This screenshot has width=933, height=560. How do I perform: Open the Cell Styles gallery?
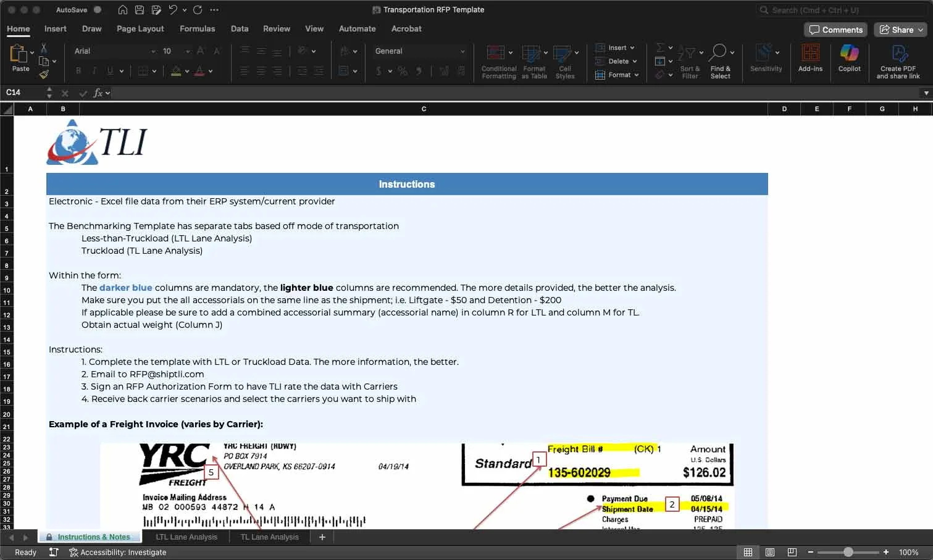(565, 61)
